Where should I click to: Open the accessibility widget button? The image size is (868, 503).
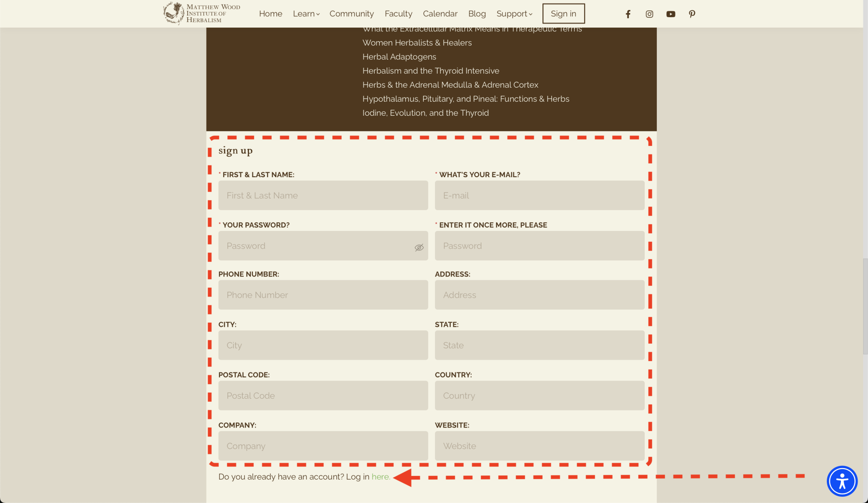click(842, 481)
